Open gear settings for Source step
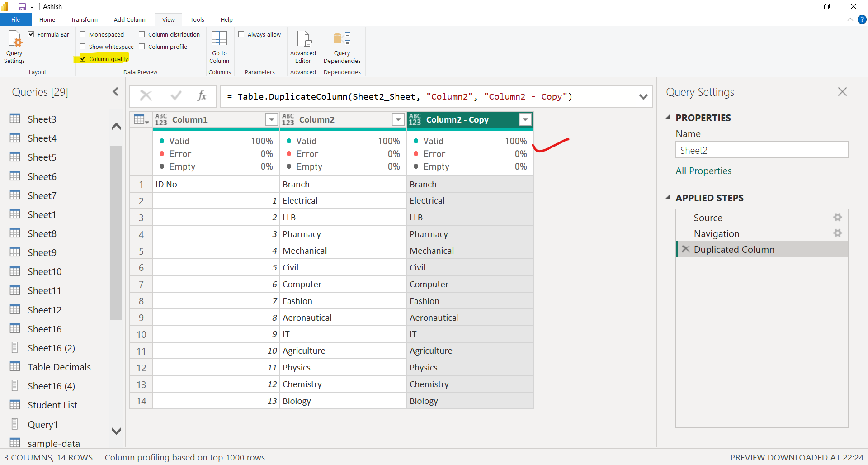 (x=837, y=218)
